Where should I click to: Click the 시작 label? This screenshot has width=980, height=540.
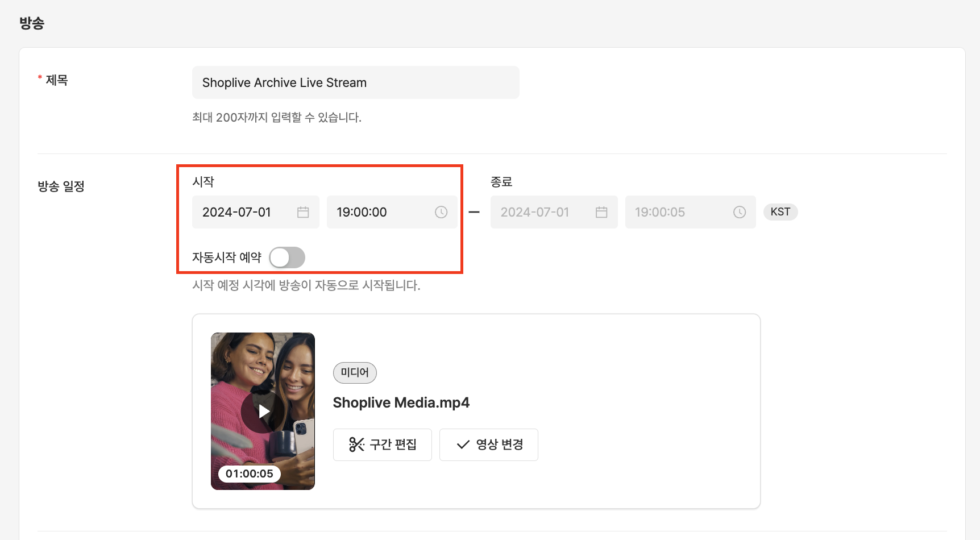tap(203, 182)
